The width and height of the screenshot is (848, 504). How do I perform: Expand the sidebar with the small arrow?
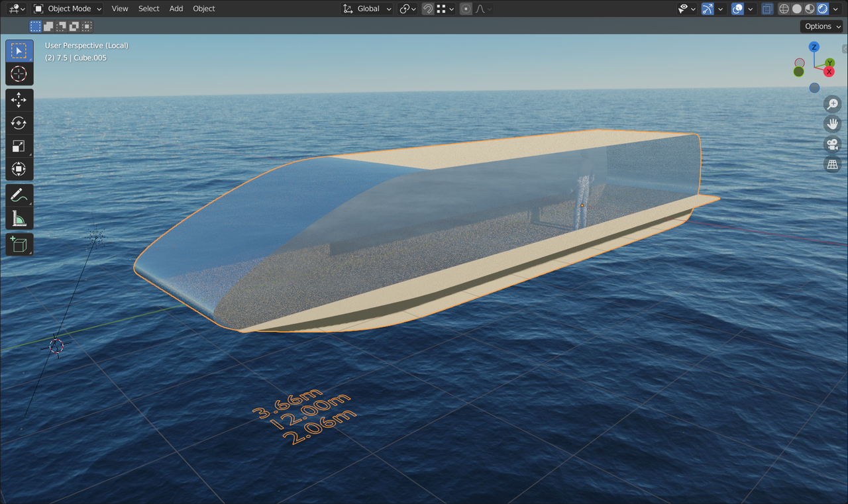(845, 48)
